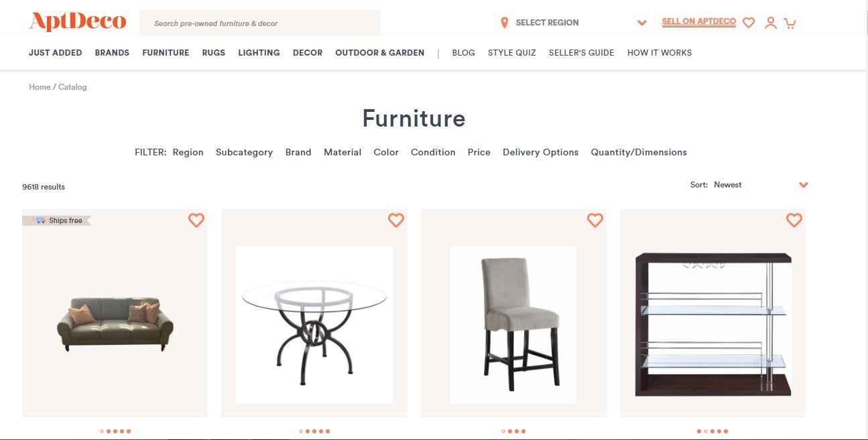Favorite the bar shelf unit with heart
This screenshot has height=440, width=868.
[794, 220]
